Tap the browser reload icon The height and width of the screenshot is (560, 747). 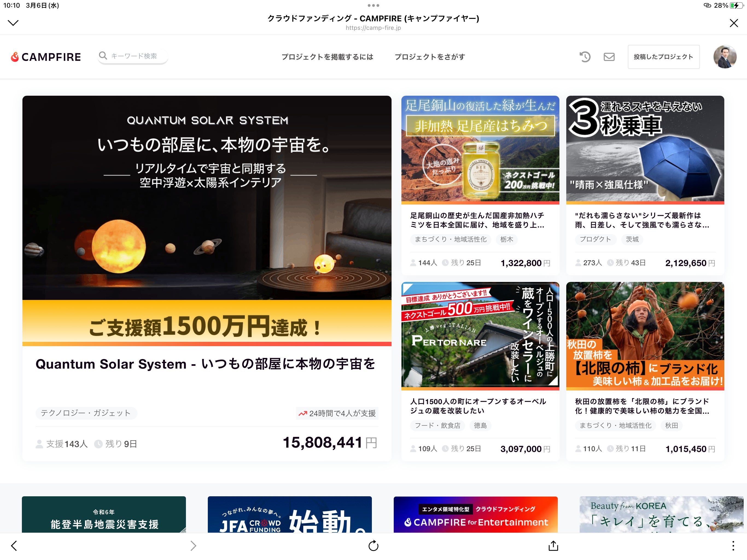pos(373,546)
